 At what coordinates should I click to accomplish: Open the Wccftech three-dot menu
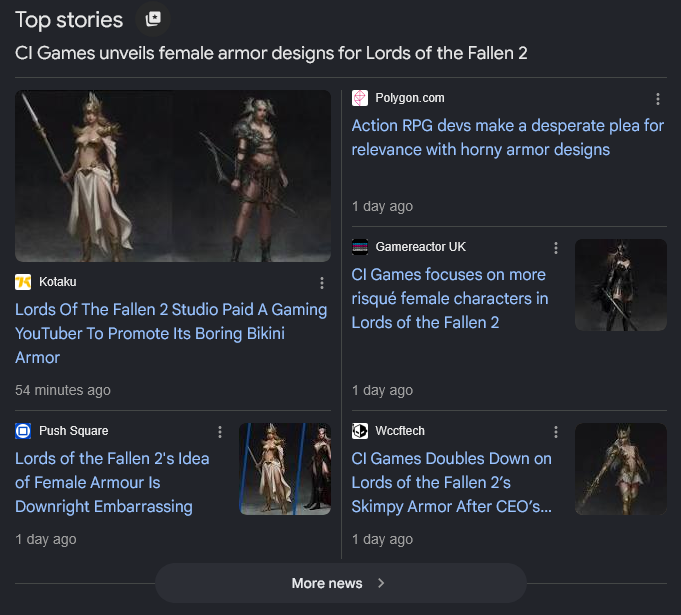pyautogui.click(x=556, y=432)
